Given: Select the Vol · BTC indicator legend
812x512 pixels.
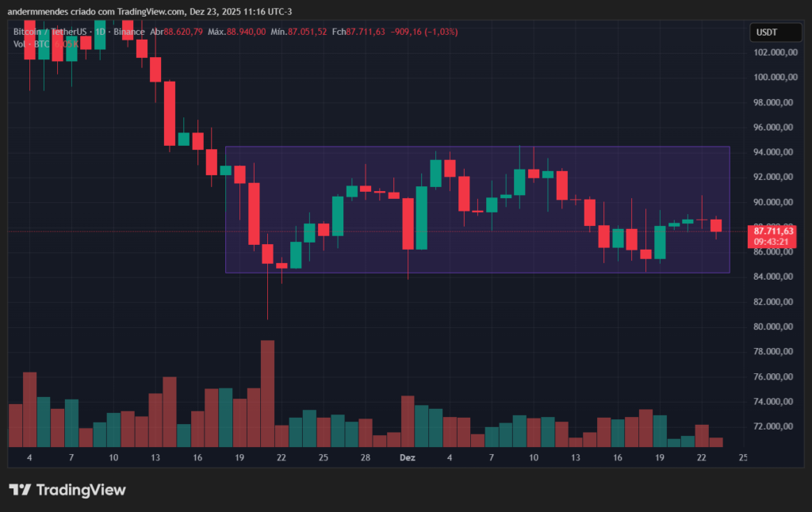Looking at the screenshot, I should coord(32,44).
